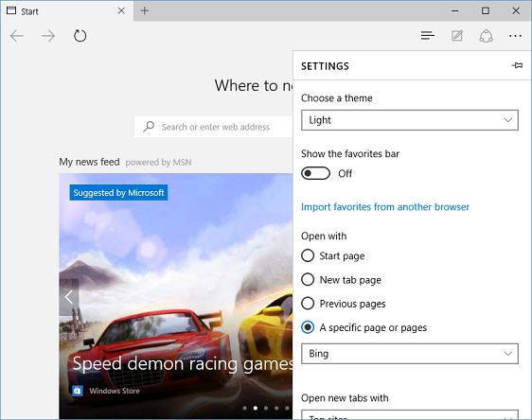
Task: Start a Web Note with pen icon
Action: pyautogui.click(x=457, y=36)
